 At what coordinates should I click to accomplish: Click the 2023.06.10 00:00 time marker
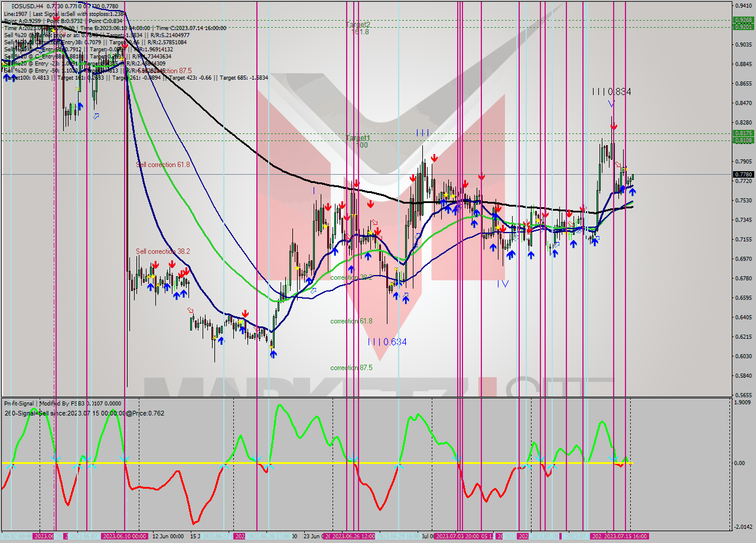(125, 537)
